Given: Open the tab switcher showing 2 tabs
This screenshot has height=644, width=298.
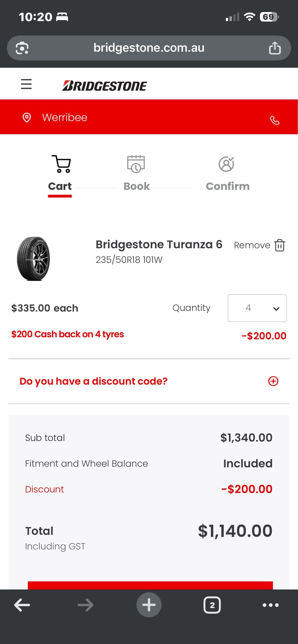Looking at the screenshot, I should [x=212, y=605].
